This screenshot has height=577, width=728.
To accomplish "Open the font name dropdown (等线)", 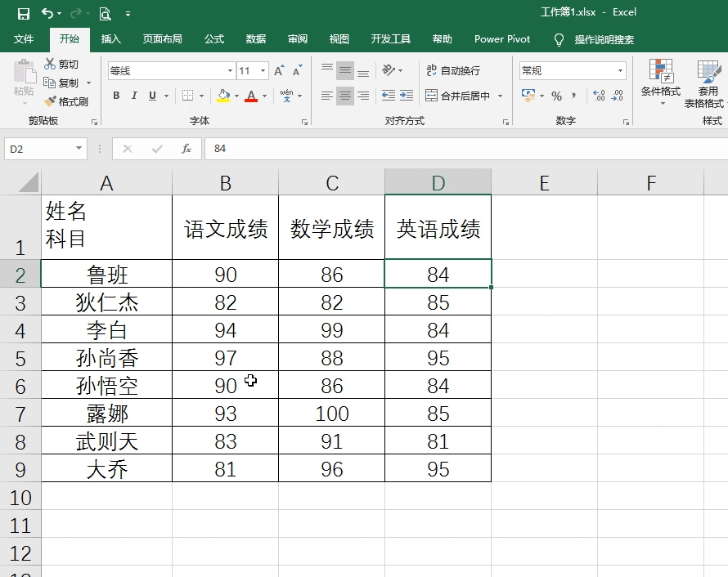I will (x=230, y=70).
